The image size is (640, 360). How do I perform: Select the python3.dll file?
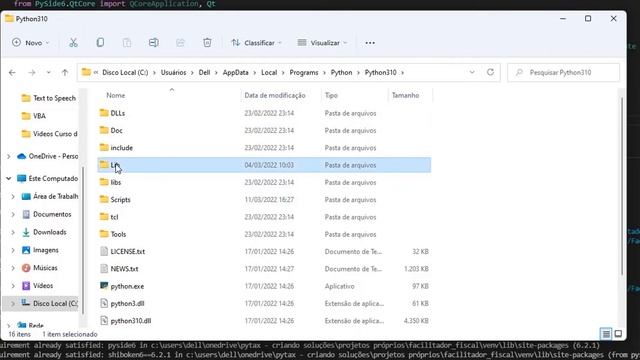(x=127, y=304)
